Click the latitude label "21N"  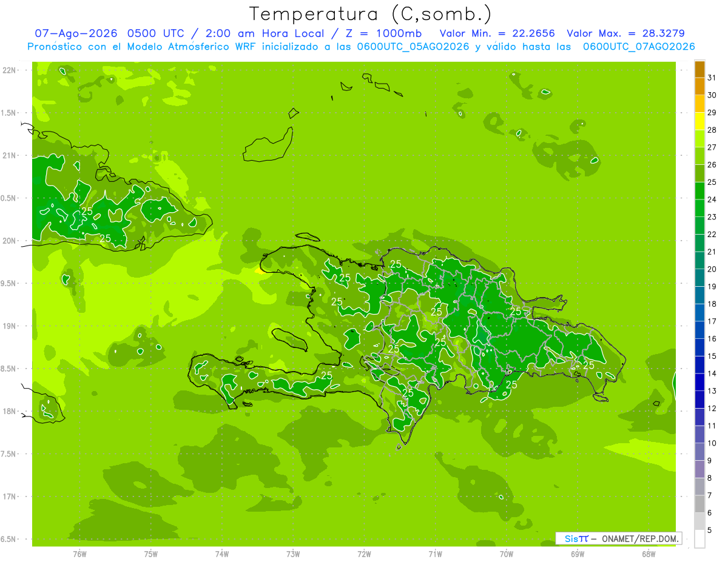tap(10, 155)
